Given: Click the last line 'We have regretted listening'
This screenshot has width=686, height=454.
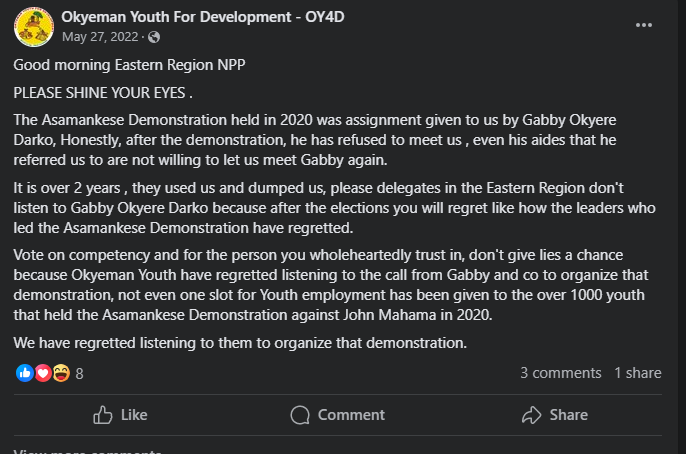Looking at the screenshot, I should [240, 343].
